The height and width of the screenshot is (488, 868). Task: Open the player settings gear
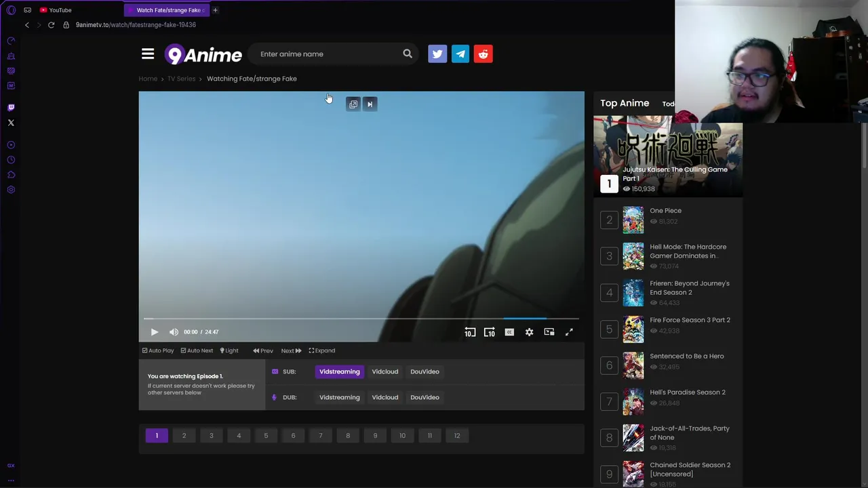(529, 332)
